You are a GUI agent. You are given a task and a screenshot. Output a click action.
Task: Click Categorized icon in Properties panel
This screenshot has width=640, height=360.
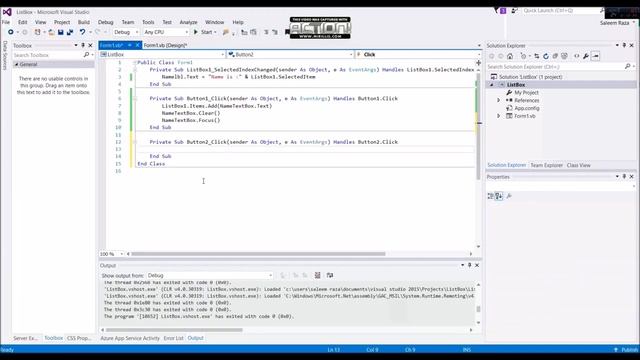coord(490,196)
